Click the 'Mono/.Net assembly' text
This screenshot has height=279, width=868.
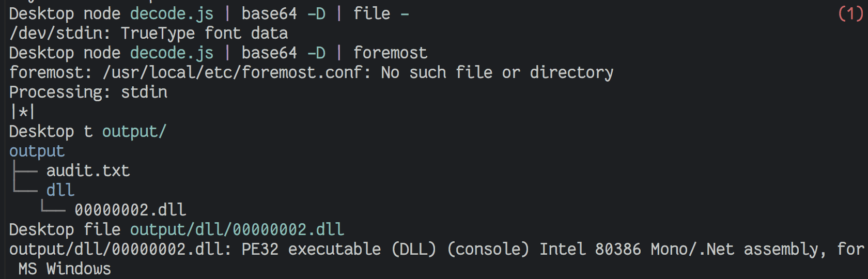[734, 249]
